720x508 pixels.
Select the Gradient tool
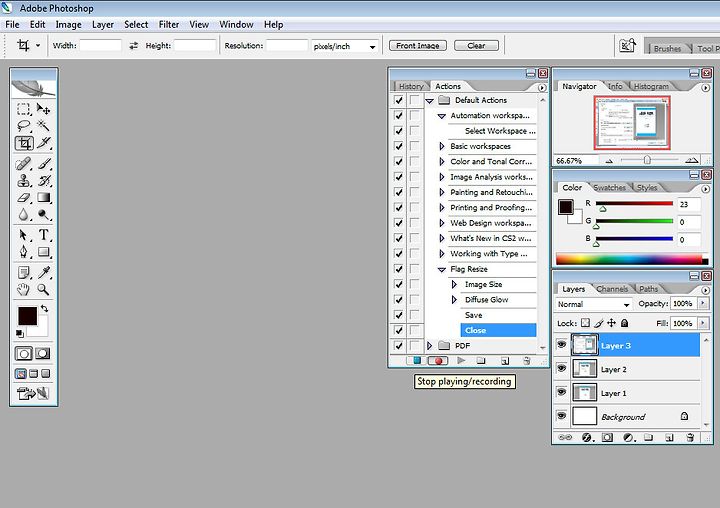pos(44,198)
